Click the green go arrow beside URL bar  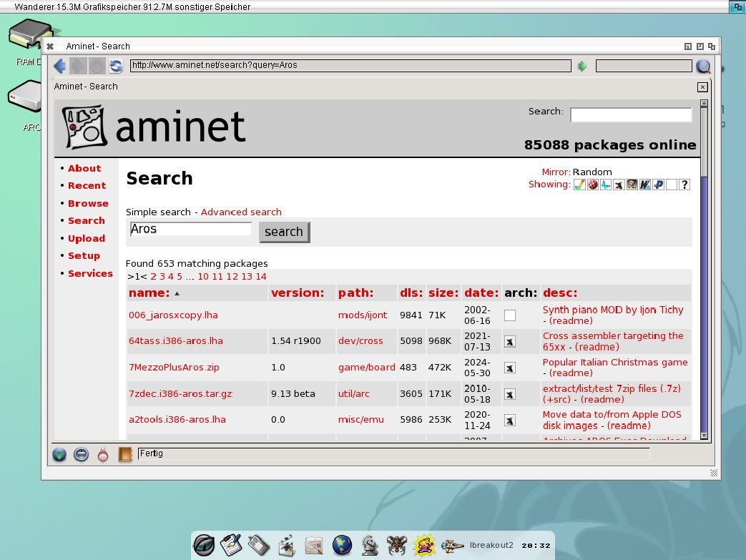pyautogui.click(x=582, y=67)
